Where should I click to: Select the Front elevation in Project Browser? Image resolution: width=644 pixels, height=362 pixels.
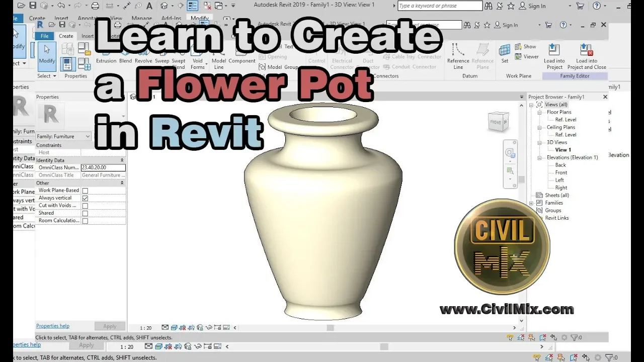pyautogui.click(x=561, y=172)
